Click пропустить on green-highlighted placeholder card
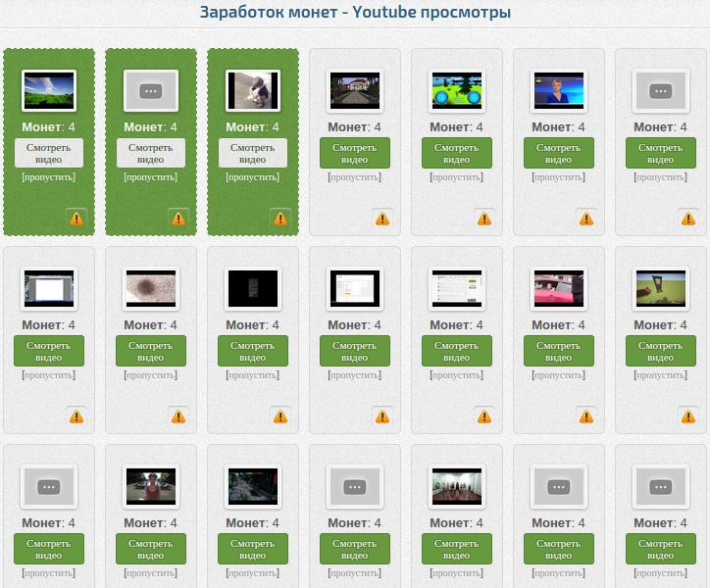 tap(151, 177)
